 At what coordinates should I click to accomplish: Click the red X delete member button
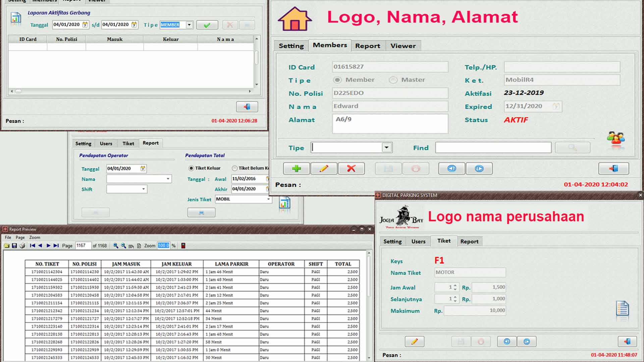tap(351, 169)
